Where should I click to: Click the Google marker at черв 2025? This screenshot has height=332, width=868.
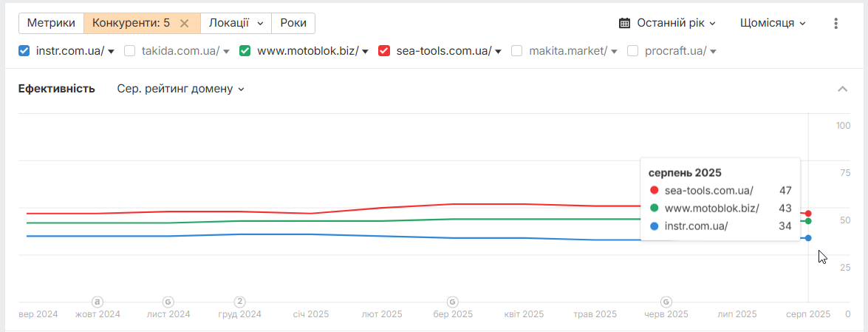(666, 302)
